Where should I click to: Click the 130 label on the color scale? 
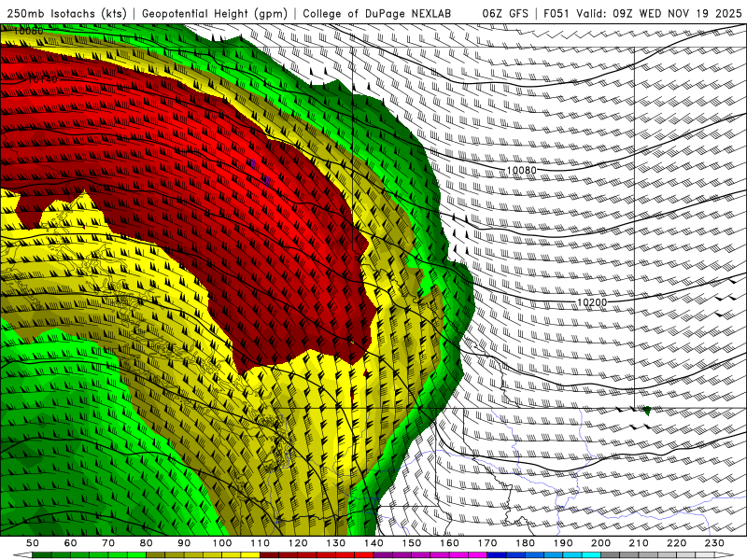(x=336, y=543)
